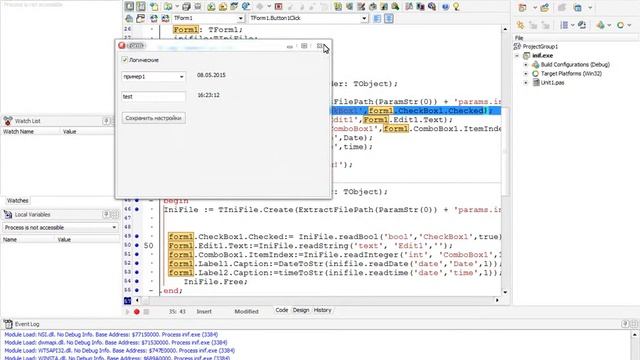
Task: Open dropdown arrow next to Run icon
Action: tap(269, 7)
